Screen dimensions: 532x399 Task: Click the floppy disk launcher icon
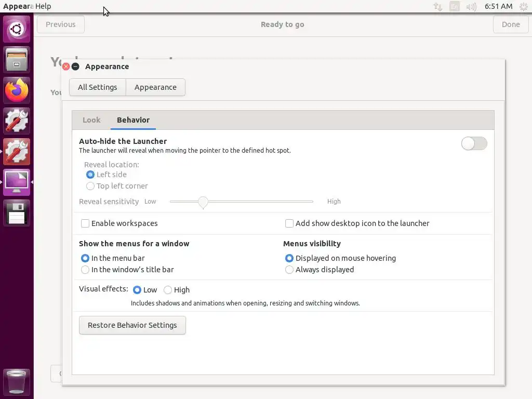pos(17,212)
